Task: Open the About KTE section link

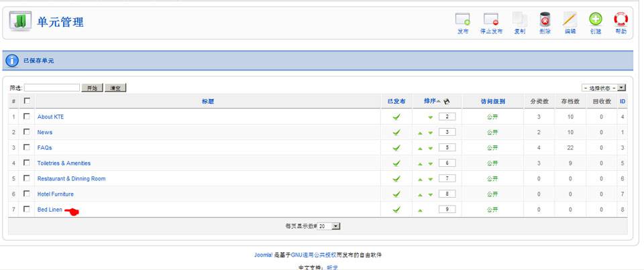Action: pos(50,117)
